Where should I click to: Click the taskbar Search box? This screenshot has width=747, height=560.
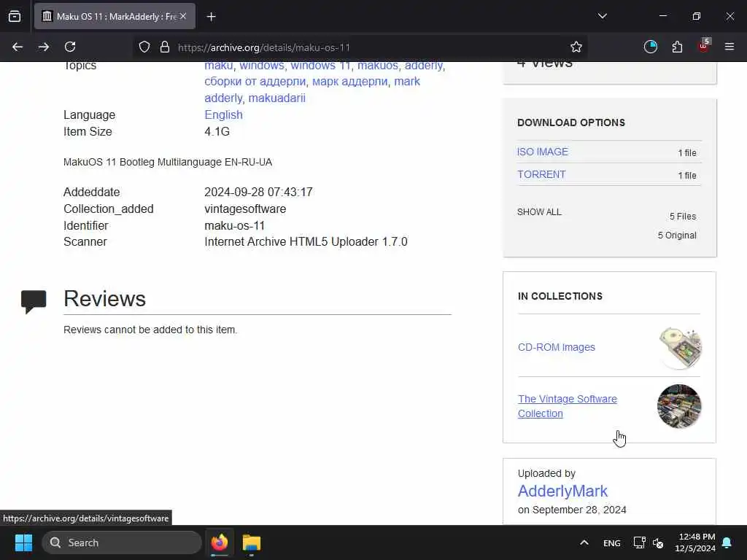pos(122,542)
